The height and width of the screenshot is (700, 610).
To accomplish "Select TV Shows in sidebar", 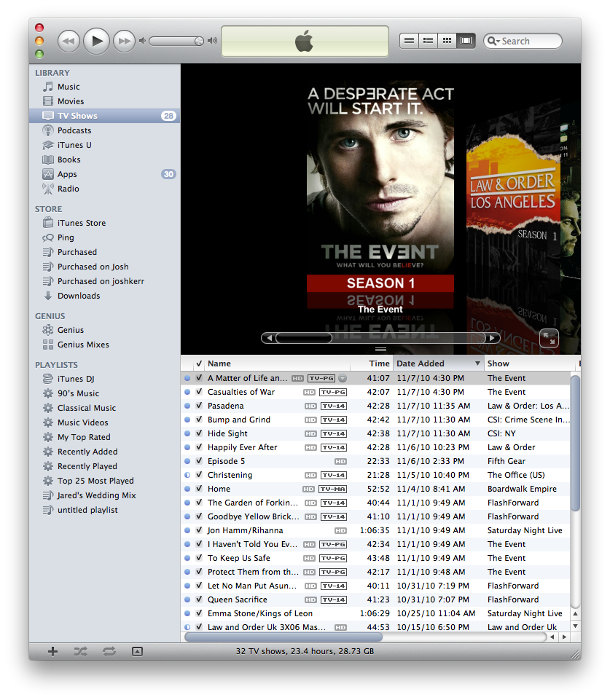I will point(104,116).
